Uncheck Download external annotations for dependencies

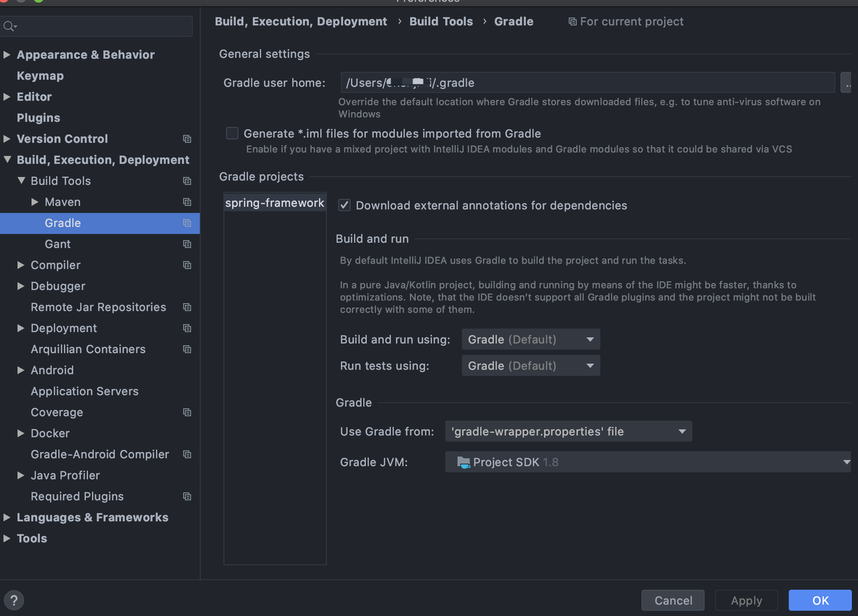[x=344, y=205]
